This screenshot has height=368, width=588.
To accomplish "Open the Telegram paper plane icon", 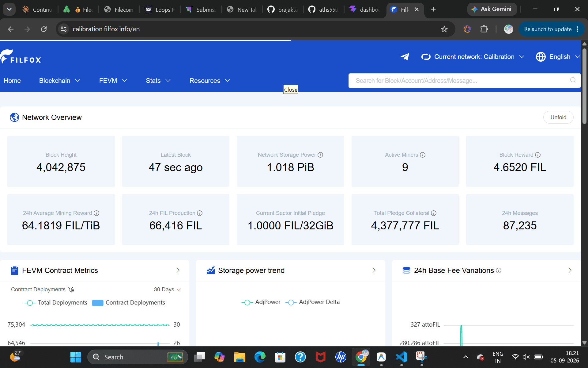I will tap(405, 57).
